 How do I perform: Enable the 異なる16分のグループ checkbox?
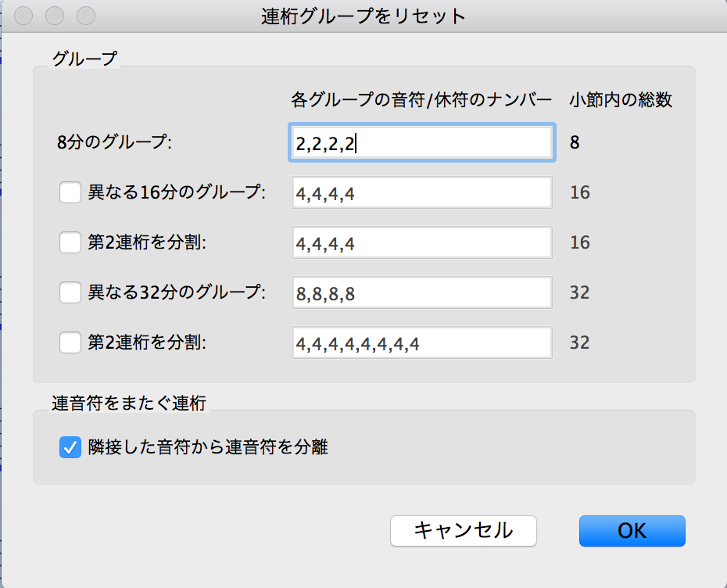[x=70, y=192]
